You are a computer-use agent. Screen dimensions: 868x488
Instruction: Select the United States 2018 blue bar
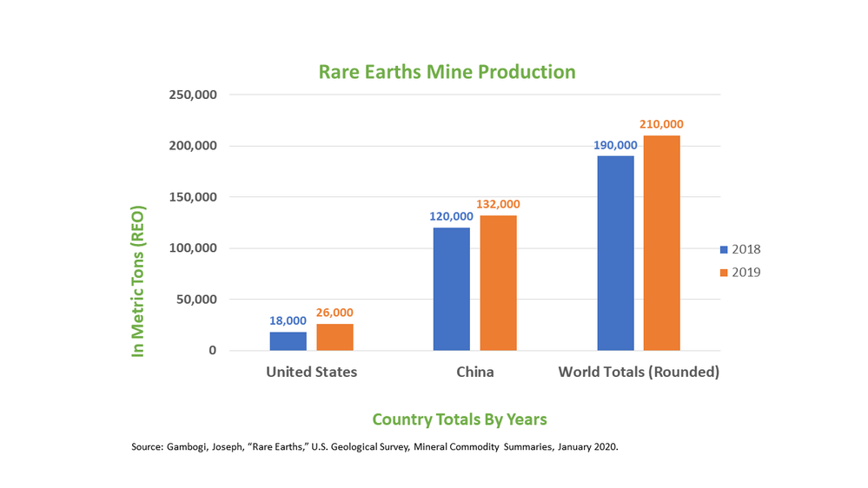[288, 341]
